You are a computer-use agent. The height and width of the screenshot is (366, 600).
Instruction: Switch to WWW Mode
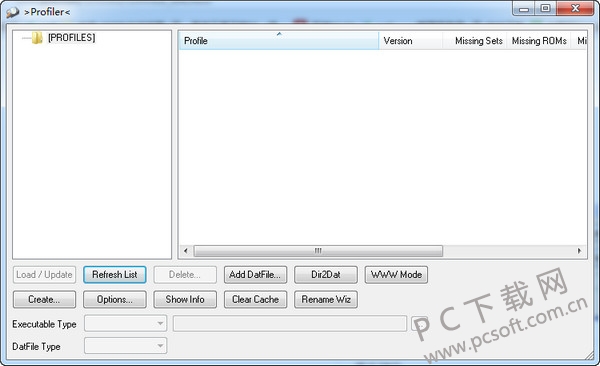click(396, 274)
